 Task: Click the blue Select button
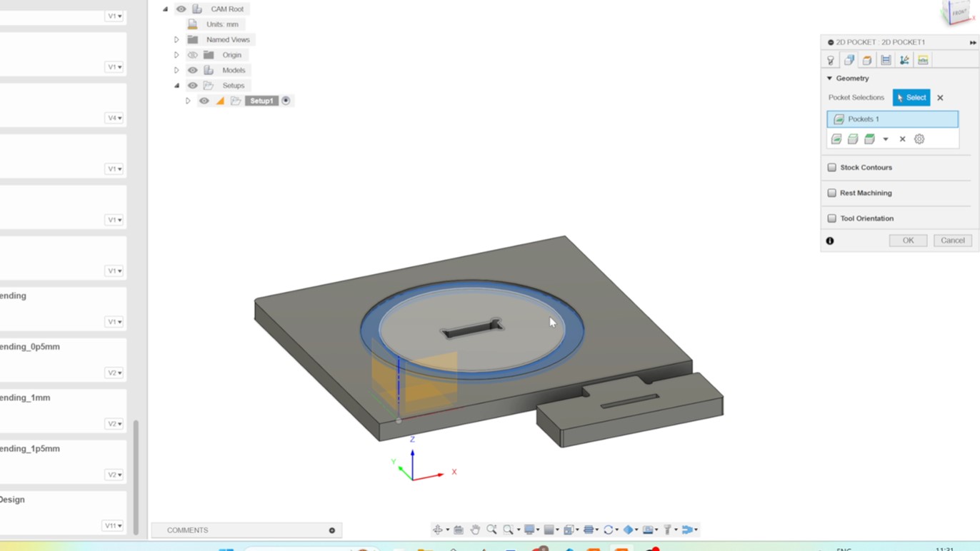[911, 98]
